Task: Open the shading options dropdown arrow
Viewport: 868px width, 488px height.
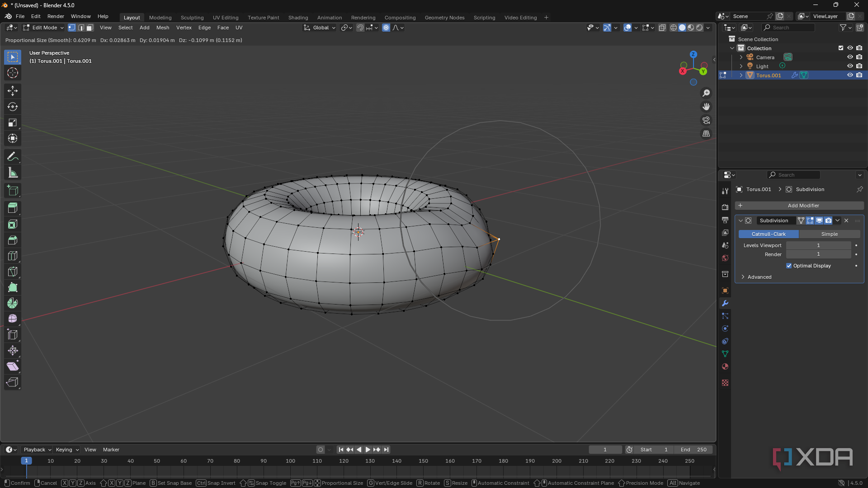Action: [708, 28]
